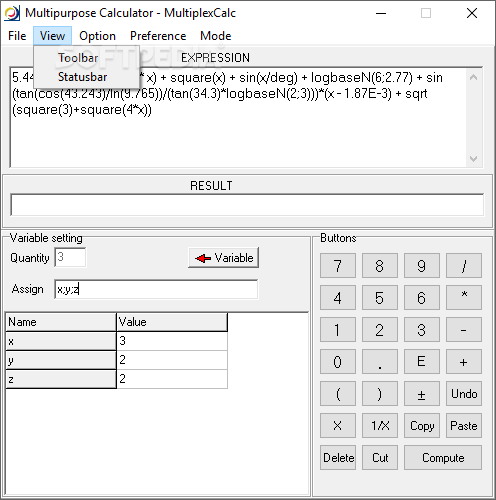Screen dimensions: 496x500
Task: Click the 5 digit button
Action: [380, 298]
